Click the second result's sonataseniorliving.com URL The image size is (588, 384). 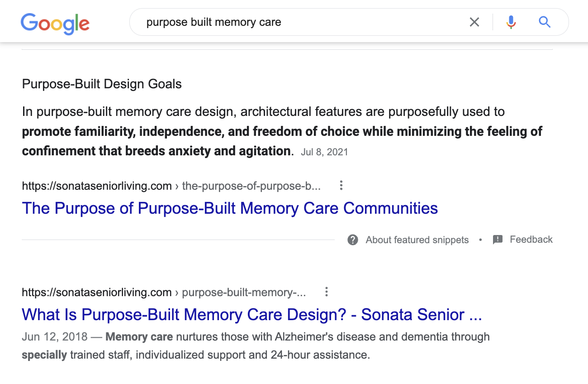pos(97,293)
